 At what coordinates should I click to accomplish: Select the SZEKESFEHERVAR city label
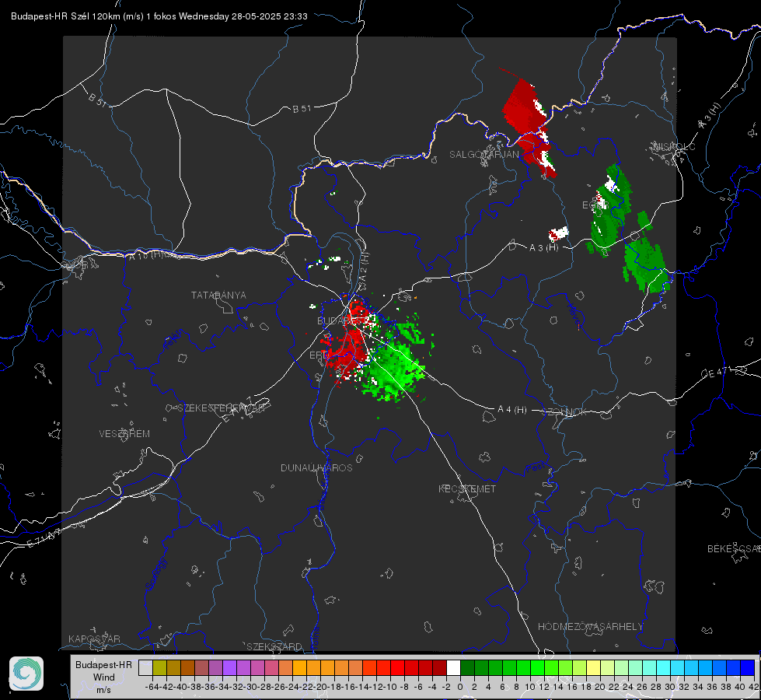click(221, 408)
